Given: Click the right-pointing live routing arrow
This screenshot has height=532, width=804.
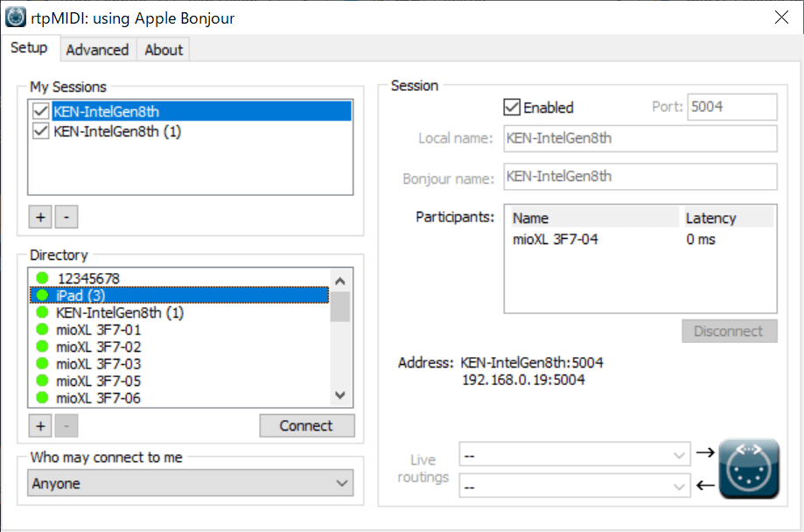Looking at the screenshot, I should pyautogui.click(x=705, y=452).
